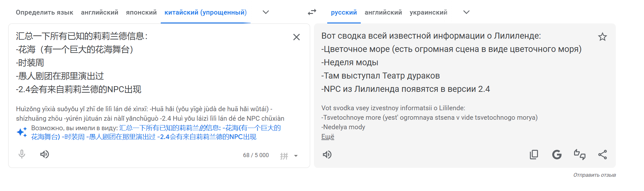Switch target language to украинский

(x=428, y=12)
